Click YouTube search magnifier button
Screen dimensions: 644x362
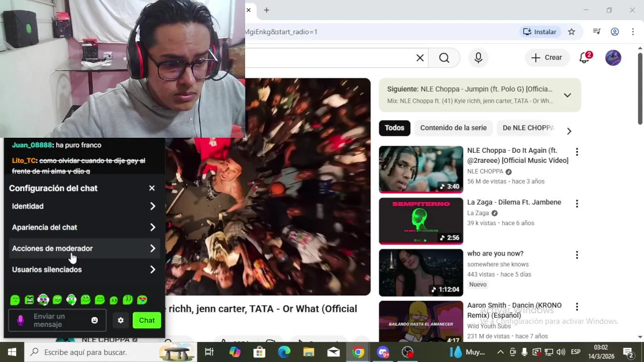pos(444,58)
